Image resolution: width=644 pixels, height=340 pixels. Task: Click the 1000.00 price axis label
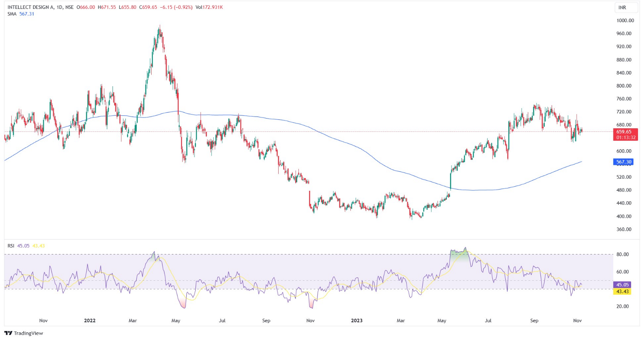625,21
